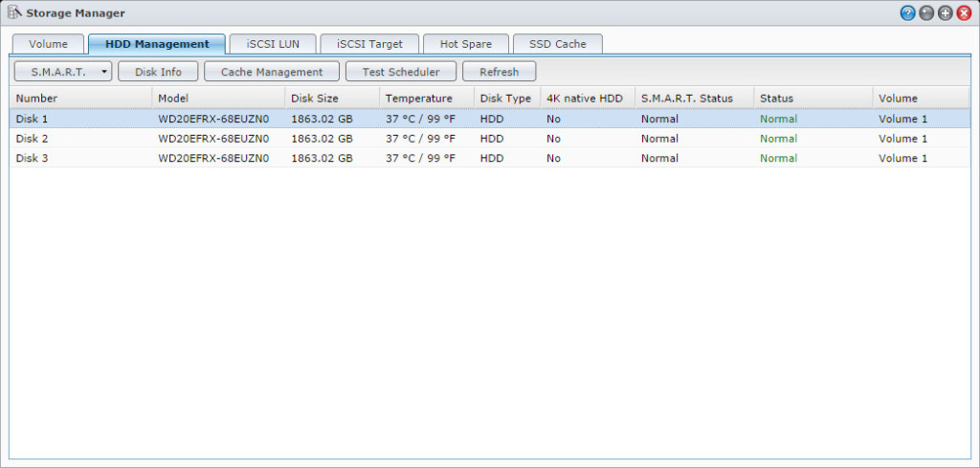This screenshot has height=468, width=980.
Task: Click the Storage Manager title bar icon
Action: 14,13
